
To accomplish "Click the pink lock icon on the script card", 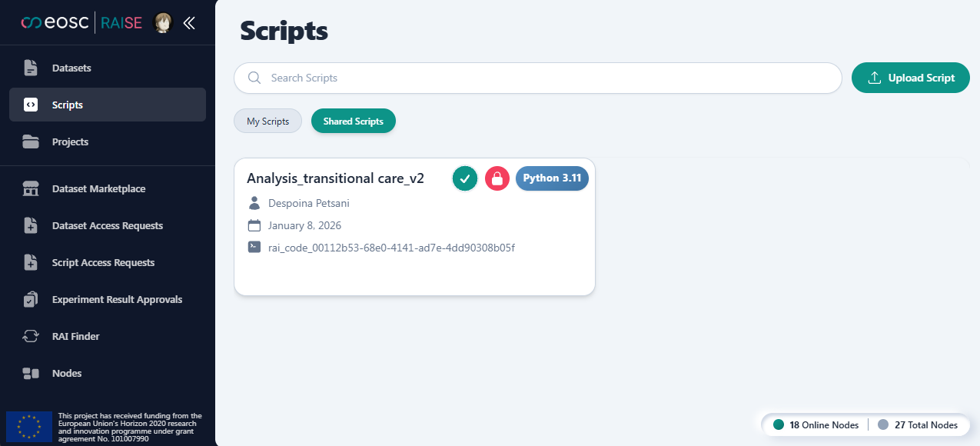I will pyautogui.click(x=497, y=178).
